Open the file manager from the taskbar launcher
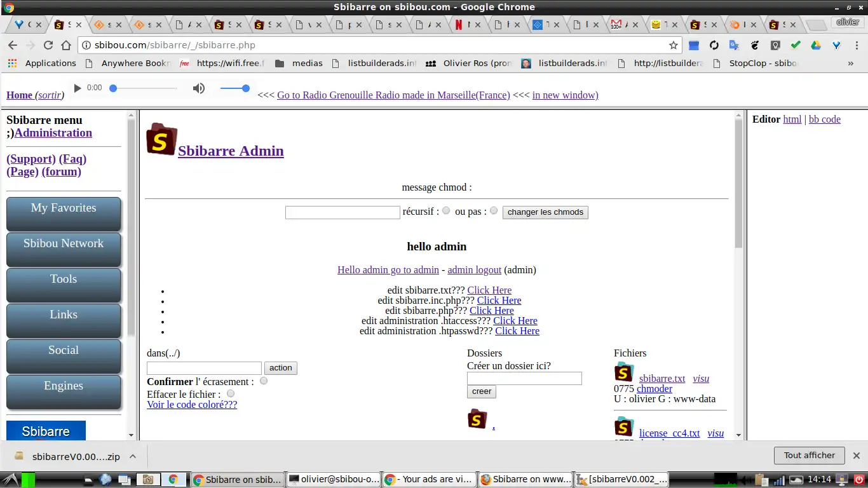 point(148,480)
